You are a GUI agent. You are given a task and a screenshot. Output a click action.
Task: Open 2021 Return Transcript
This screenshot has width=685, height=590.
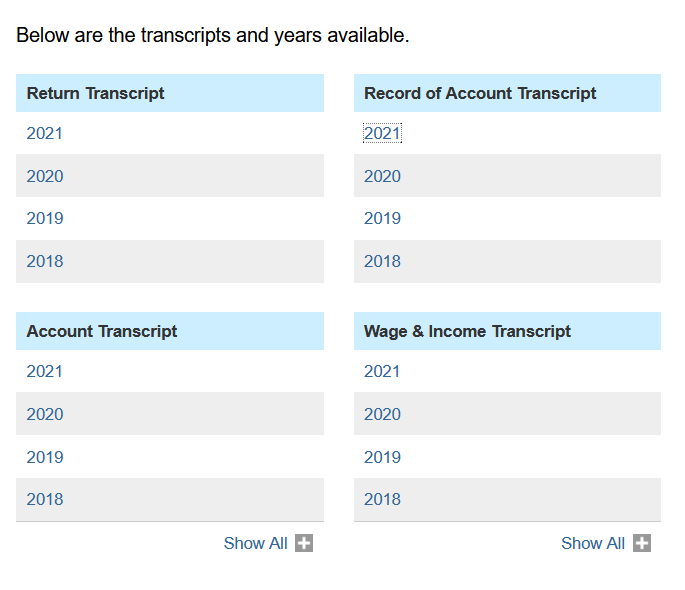(x=45, y=133)
